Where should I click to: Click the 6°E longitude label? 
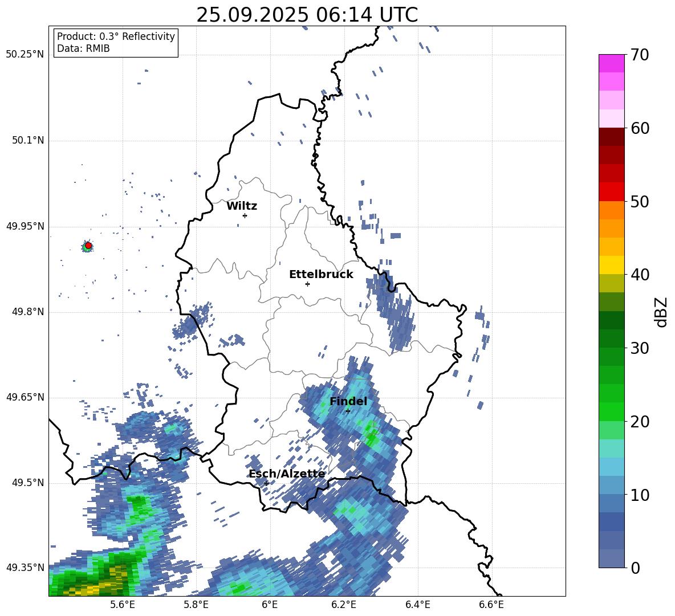coord(270,605)
